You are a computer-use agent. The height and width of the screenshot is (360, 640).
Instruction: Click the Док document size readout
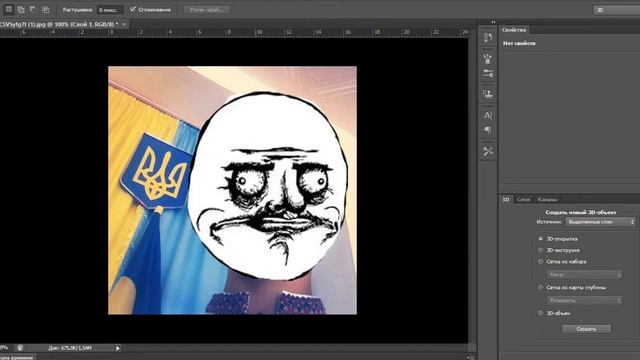[70, 348]
